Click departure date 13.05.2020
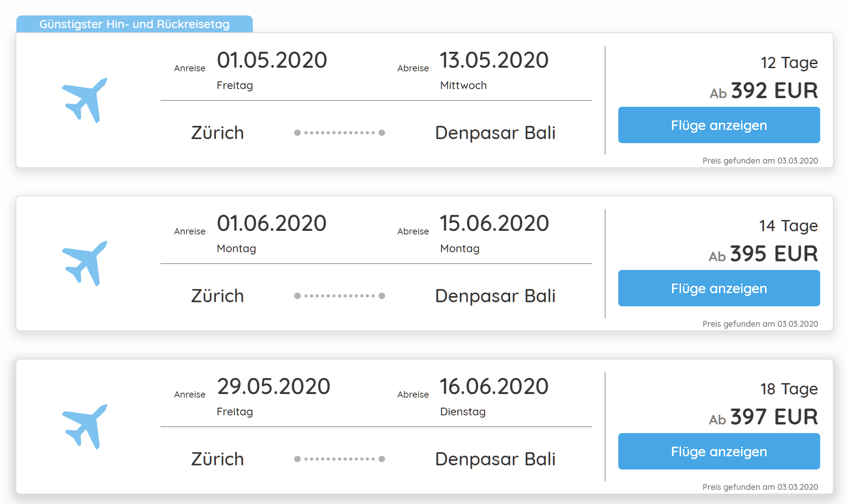Viewport: 847px width, 504px height. pyautogui.click(x=494, y=60)
